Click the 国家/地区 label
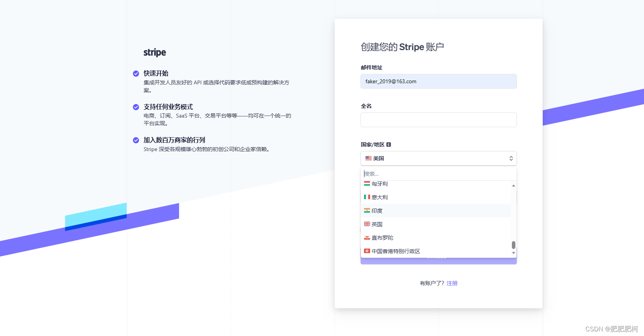This screenshot has width=644, height=336. coord(372,144)
